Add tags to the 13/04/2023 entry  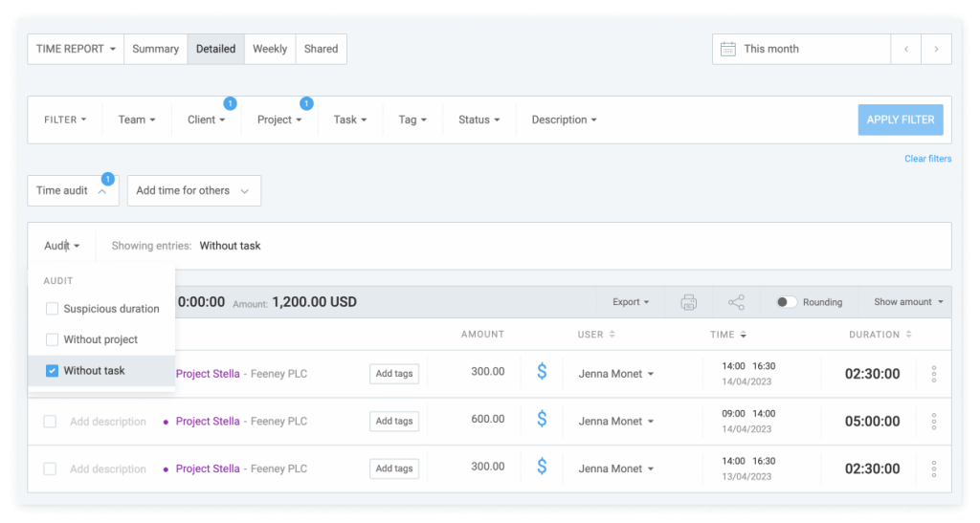[x=394, y=469]
